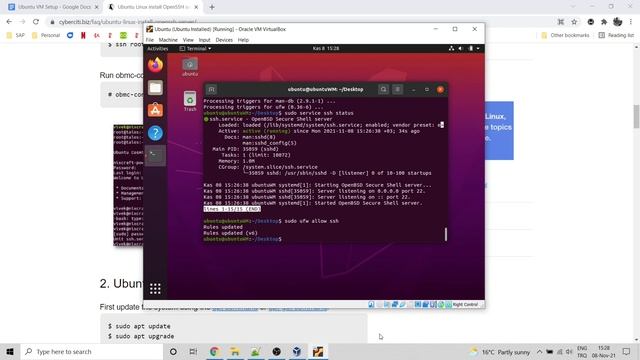This screenshot has width=640, height=360.
Task: Click the Ubuntu battery icon in top bar
Action: (470, 48)
